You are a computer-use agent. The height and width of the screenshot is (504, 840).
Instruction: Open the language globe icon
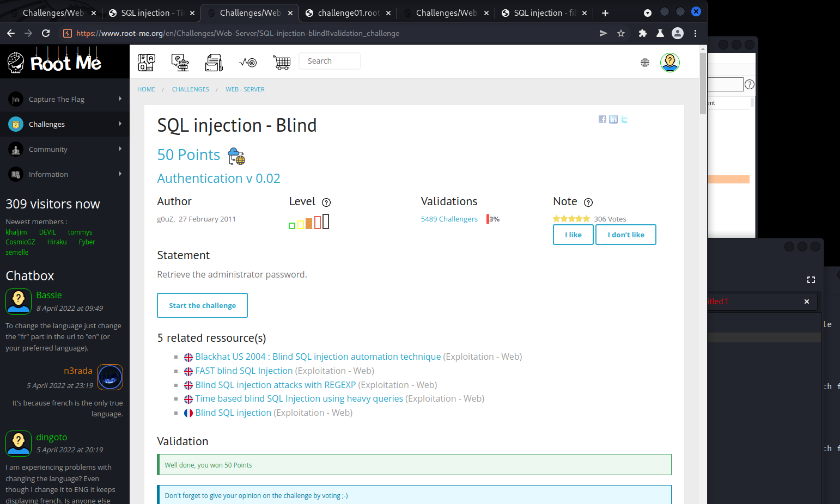click(645, 63)
